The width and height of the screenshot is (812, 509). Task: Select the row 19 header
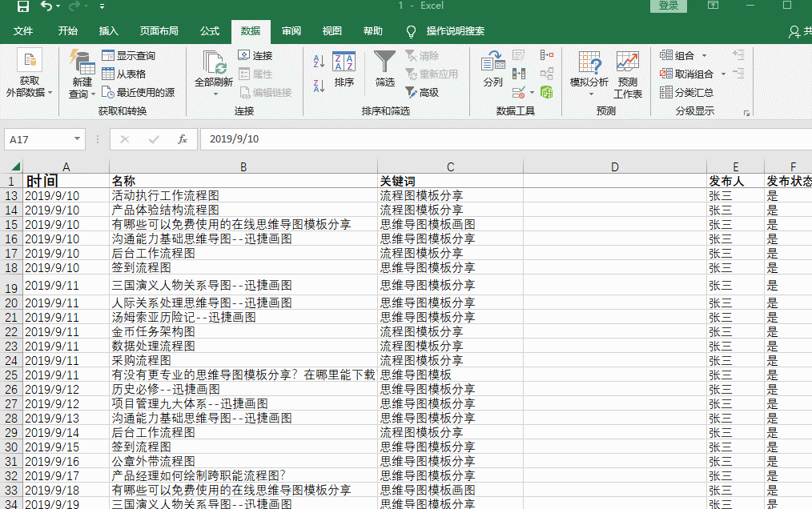(11, 286)
